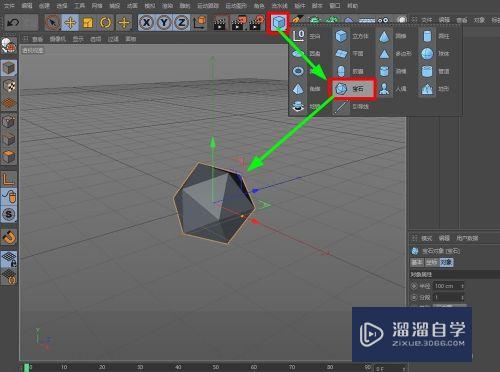This screenshot has height=372, width=500.
Task: Toggle the Locked Workplane grid icon
Action: point(9,259)
